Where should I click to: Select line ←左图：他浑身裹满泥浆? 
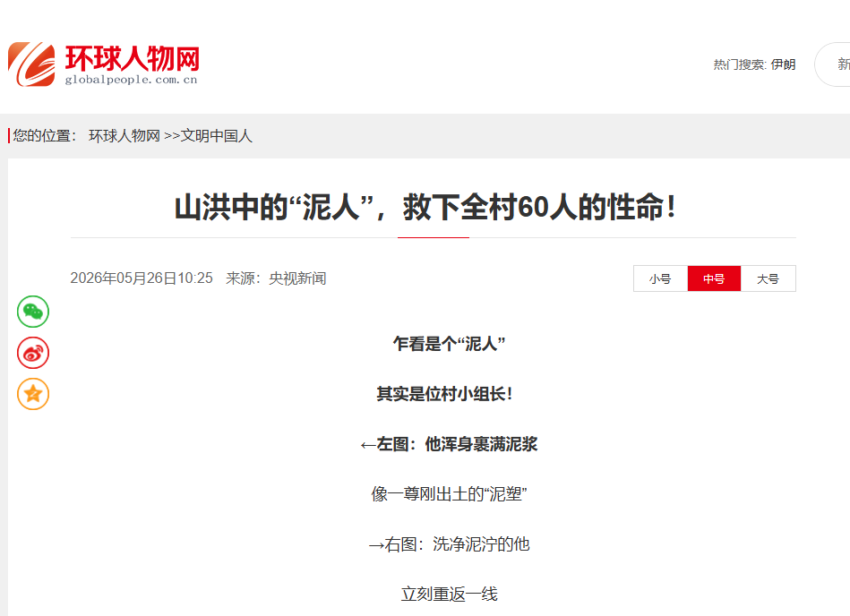(x=449, y=444)
